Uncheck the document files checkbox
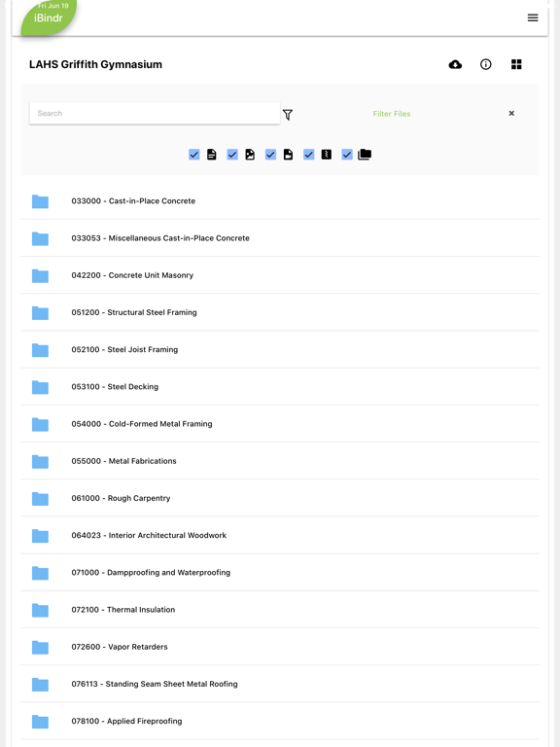 point(193,155)
